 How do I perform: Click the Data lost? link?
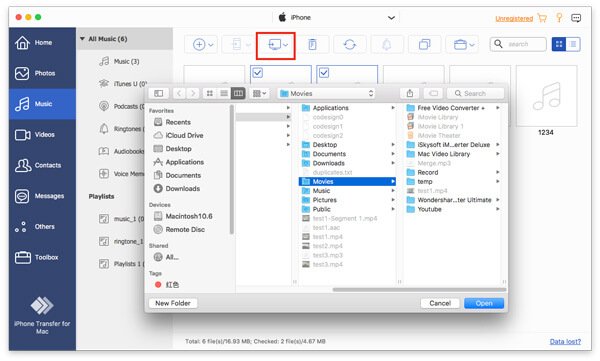tap(565, 341)
